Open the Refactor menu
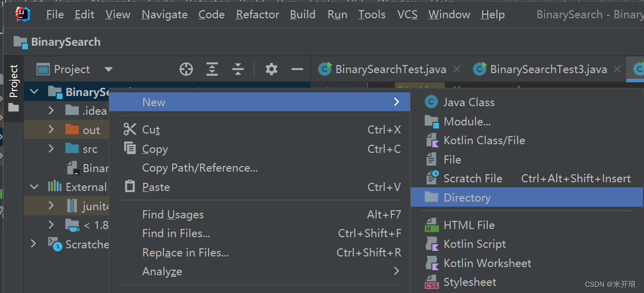644x293 pixels. click(x=257, y=15)
